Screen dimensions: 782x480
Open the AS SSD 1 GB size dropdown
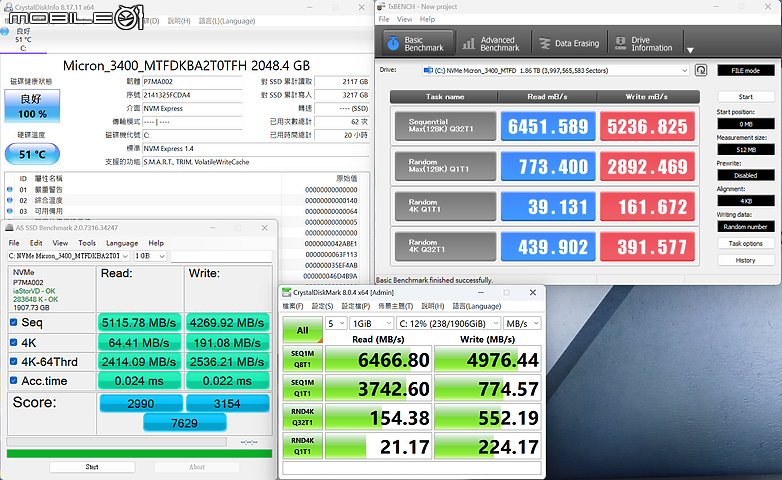pyautogui.click(x=150, y=256)
